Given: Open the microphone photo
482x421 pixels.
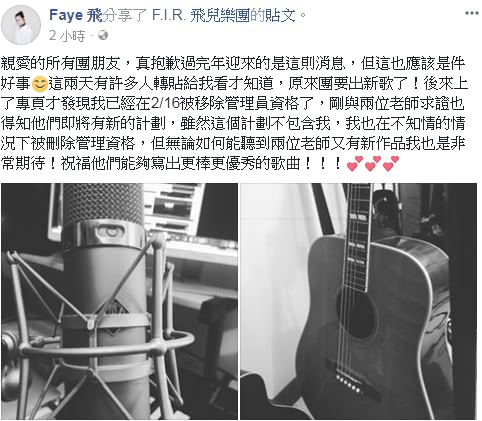Looking at the screenshot, I should [120, 301].
